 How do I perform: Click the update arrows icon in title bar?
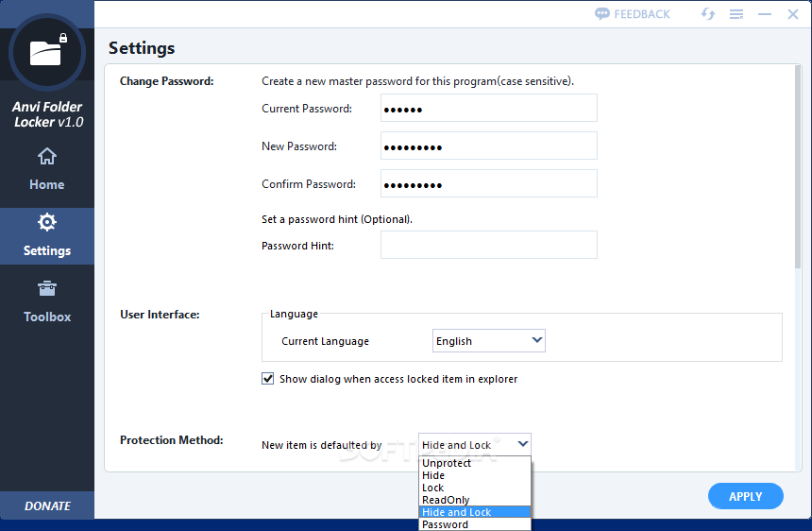pos(708,14)
